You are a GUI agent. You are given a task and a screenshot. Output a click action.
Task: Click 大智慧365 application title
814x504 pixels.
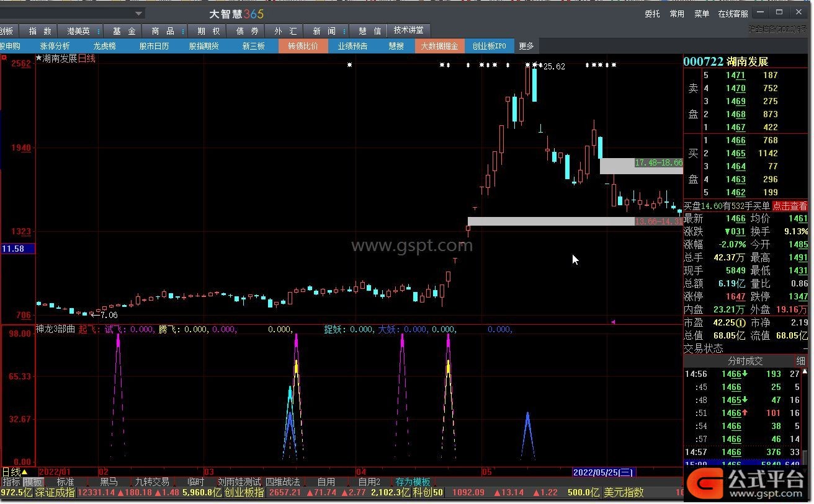236,14
